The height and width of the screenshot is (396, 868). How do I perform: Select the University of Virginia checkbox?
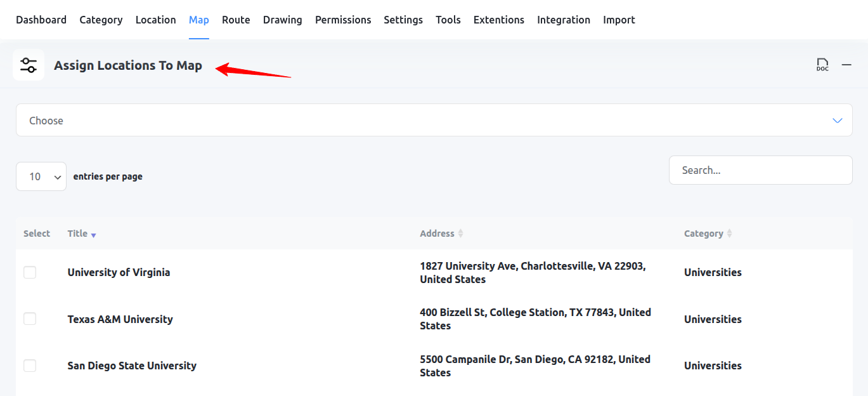tap(30, 272)
